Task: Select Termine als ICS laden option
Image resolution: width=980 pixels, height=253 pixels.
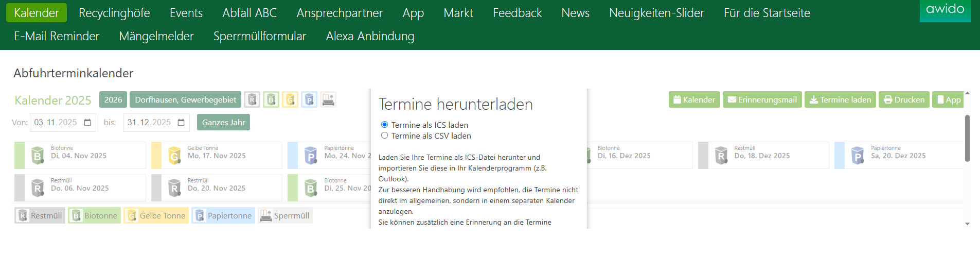Action: [384, 125]
